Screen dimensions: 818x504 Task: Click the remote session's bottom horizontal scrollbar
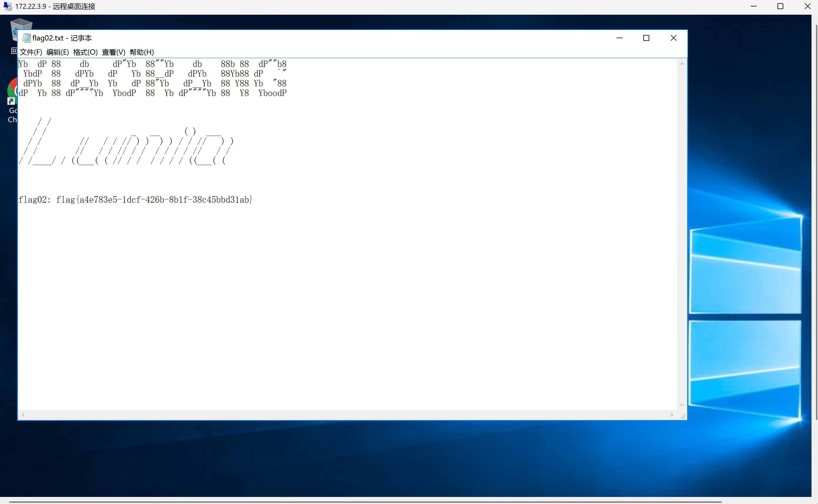point(365,501)
